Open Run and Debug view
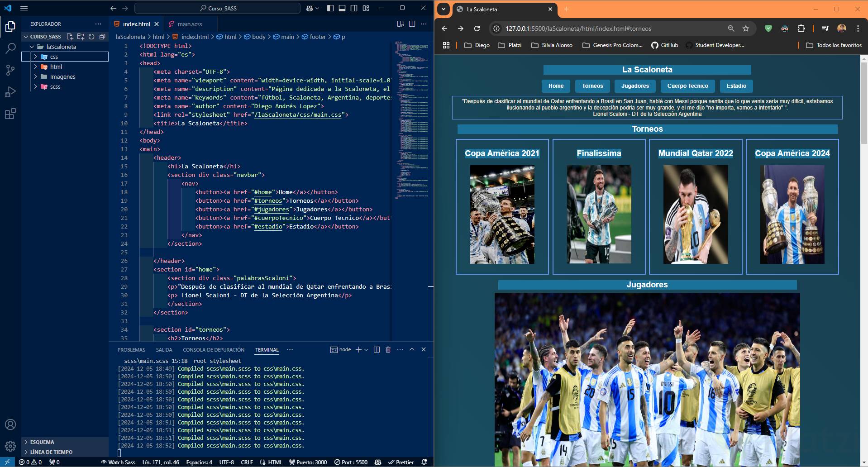 point(10,92)
